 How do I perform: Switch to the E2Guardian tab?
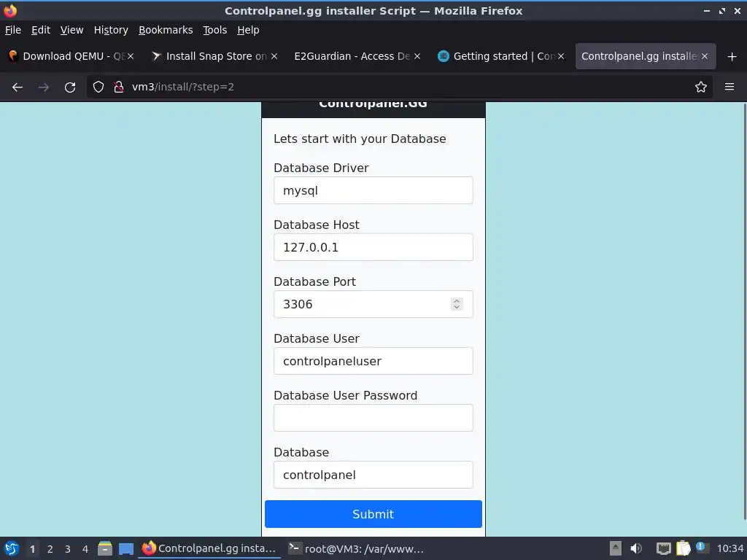click(357, 56)
